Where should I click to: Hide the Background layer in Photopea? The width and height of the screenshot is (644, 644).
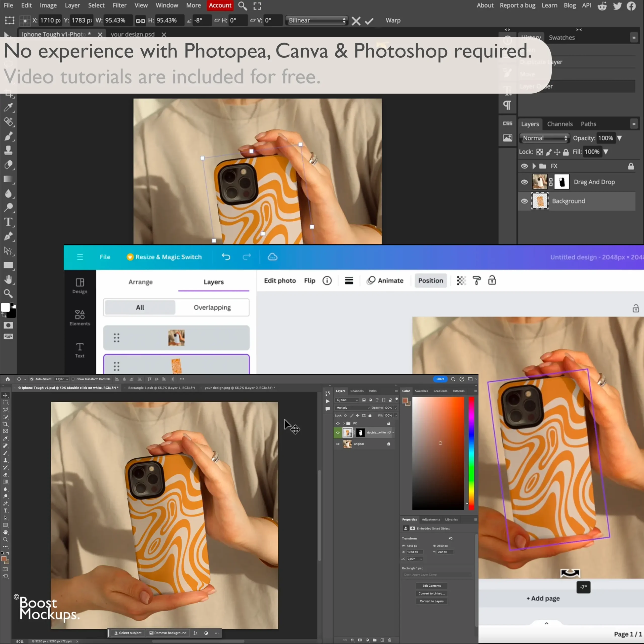524,201
